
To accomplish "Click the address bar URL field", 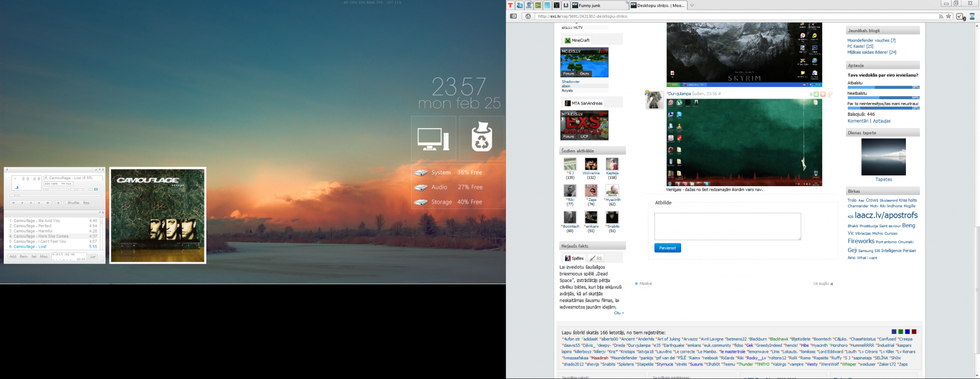I will pos(736,16).
